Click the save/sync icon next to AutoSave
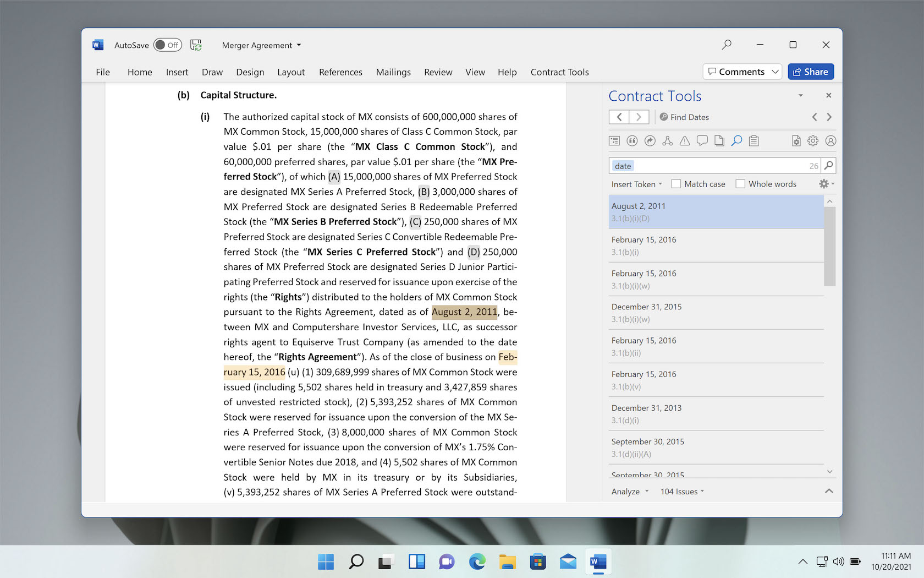 coord(196,45)
